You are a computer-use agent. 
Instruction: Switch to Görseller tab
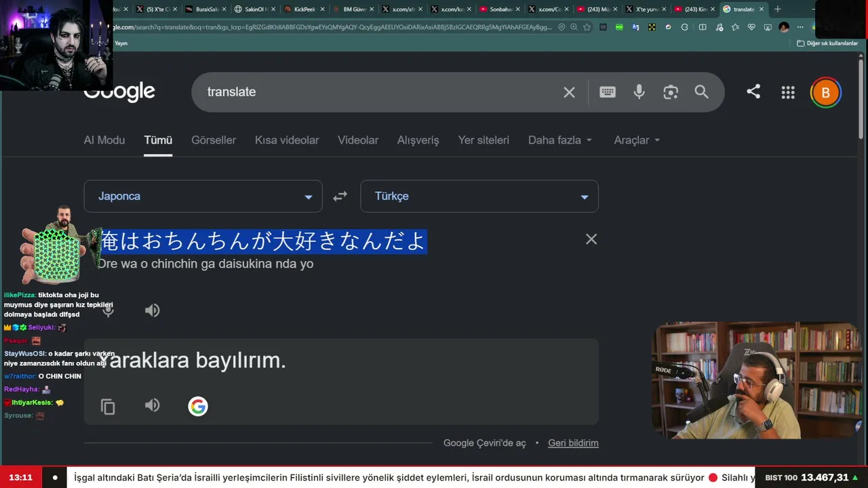pyautogui.click(x=214, y=140)
